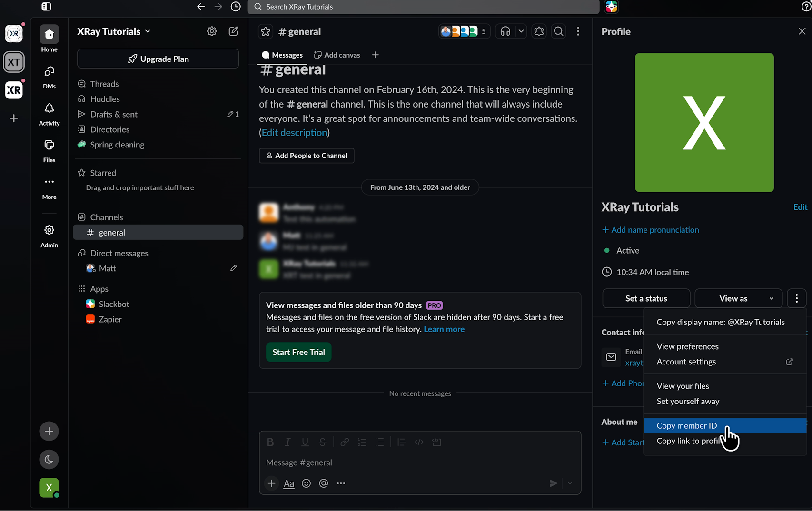This screenshot has width=812, height=511.
Task: Open the View as dropdown
Action: pos(738,299)
